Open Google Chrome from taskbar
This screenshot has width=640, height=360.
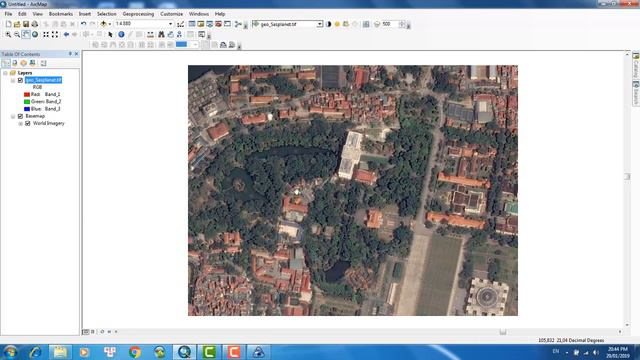coord(135,352)
